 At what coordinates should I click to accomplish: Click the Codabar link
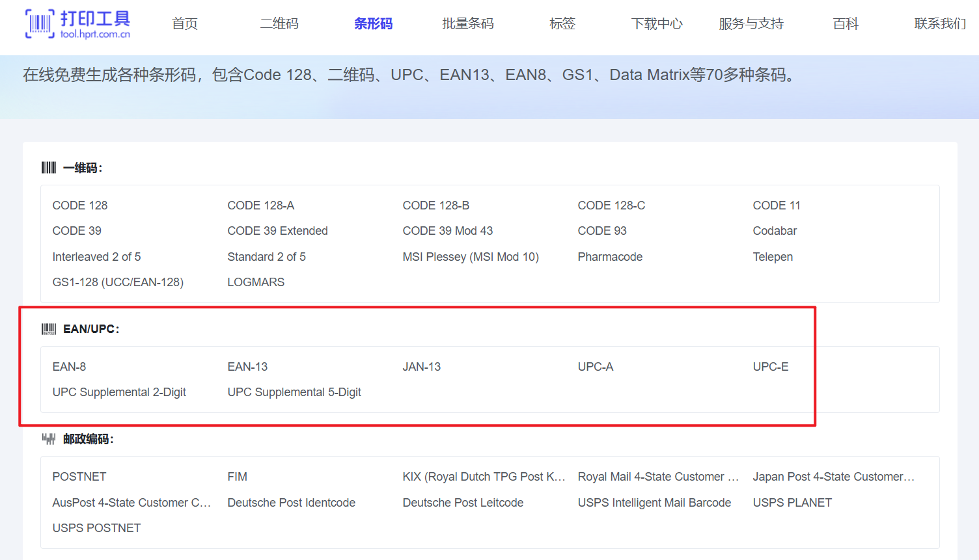point(775,231)
